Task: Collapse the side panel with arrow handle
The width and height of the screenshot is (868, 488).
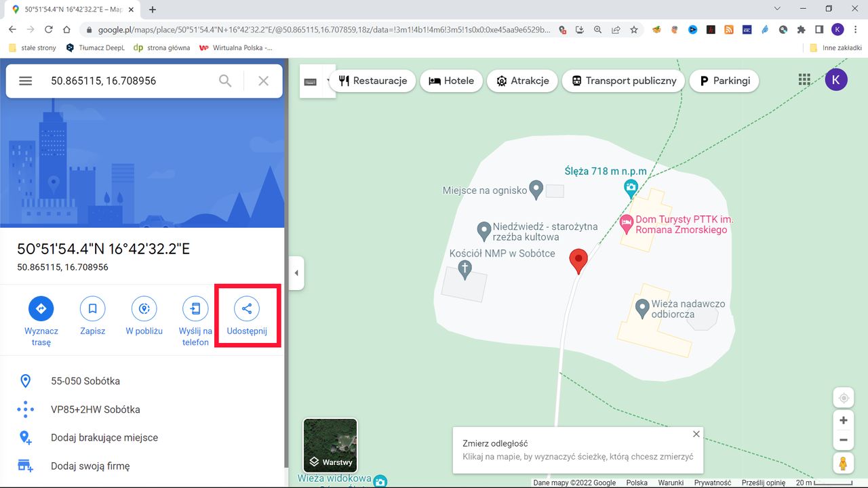Action: [x=296, y=272]
